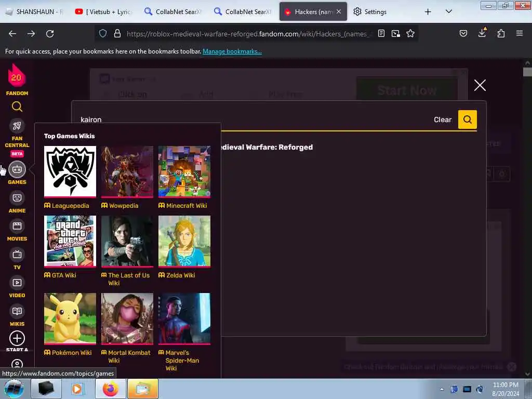The image size is (532, 399).
Task: Open Firefox downloads panel
Action: pyautogui.click(x=482, y=33)
